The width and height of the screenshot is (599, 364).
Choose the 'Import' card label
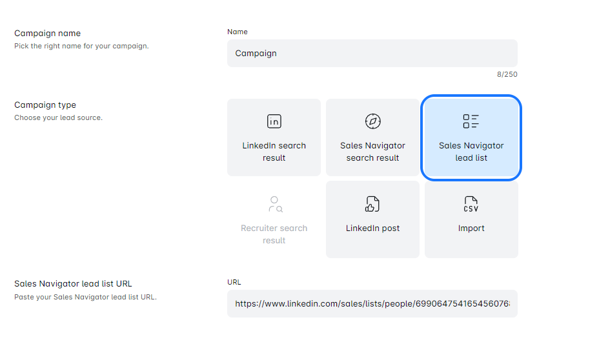(x=471, y=228)
